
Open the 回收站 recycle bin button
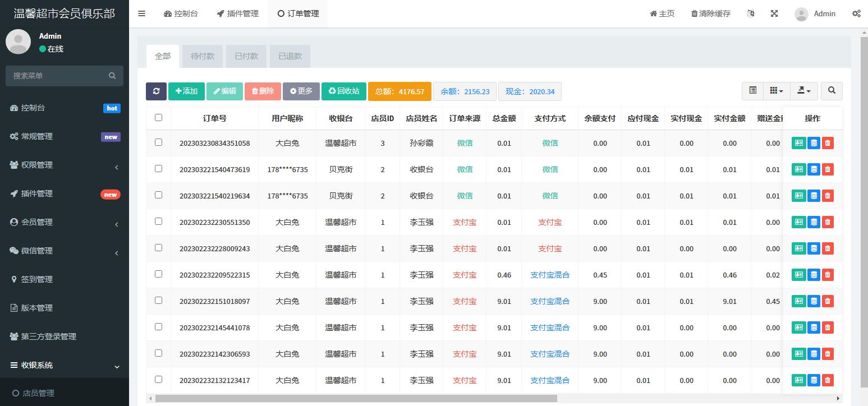point(344,91)
